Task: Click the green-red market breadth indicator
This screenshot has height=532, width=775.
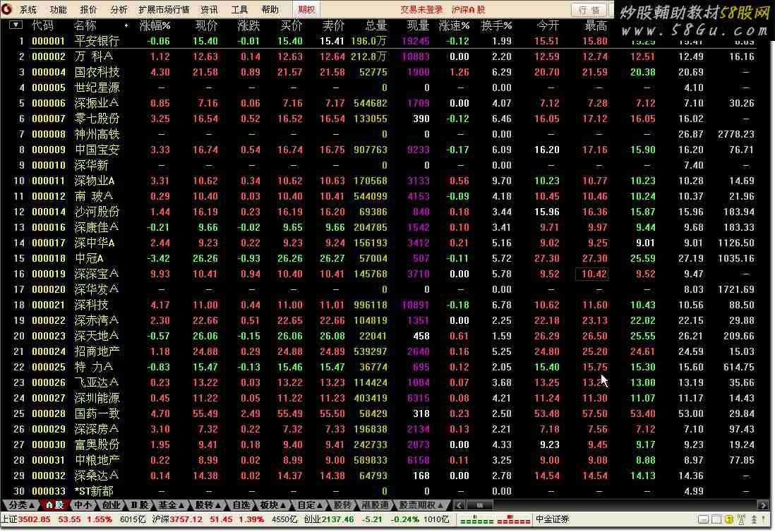Action: coord(495,519)
